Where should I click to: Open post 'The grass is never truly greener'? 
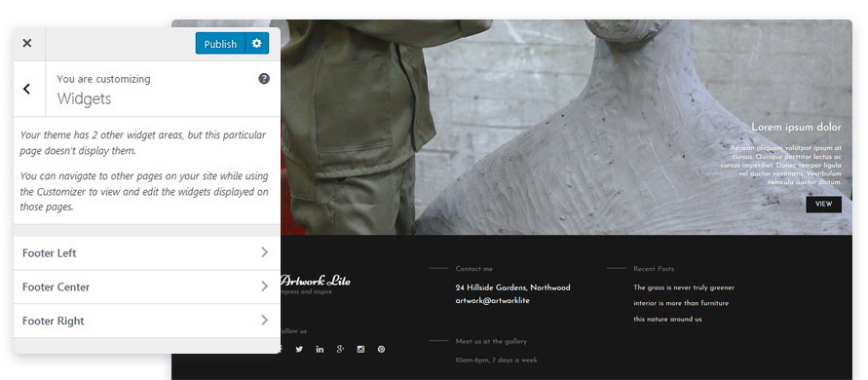pos(684,287)
